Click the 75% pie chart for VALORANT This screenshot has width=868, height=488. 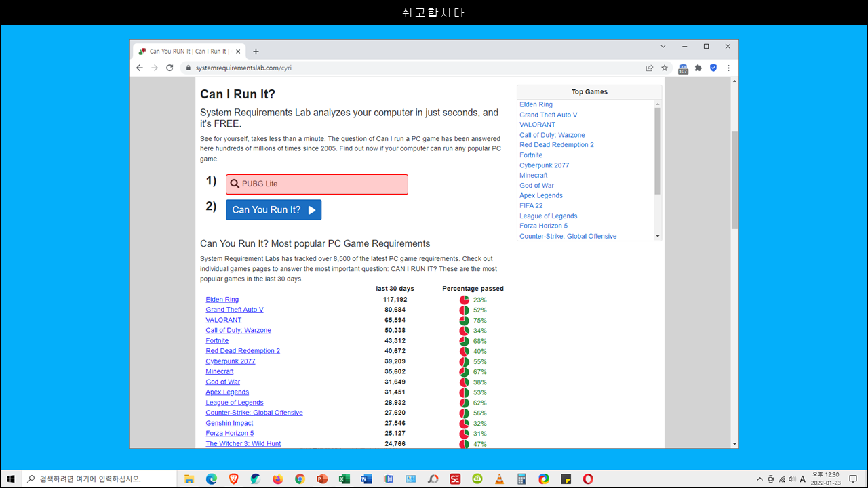coord(465,321)
